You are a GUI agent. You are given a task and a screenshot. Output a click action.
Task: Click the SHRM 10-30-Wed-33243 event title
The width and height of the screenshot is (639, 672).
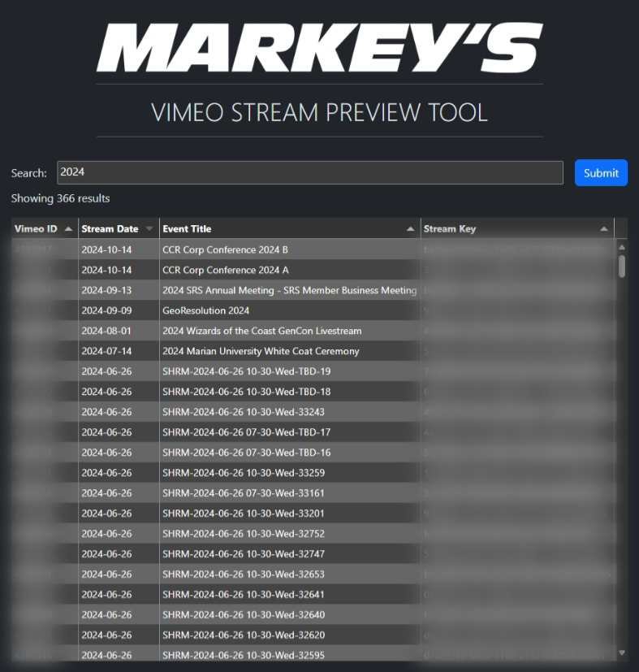click(x=244, y=412)
